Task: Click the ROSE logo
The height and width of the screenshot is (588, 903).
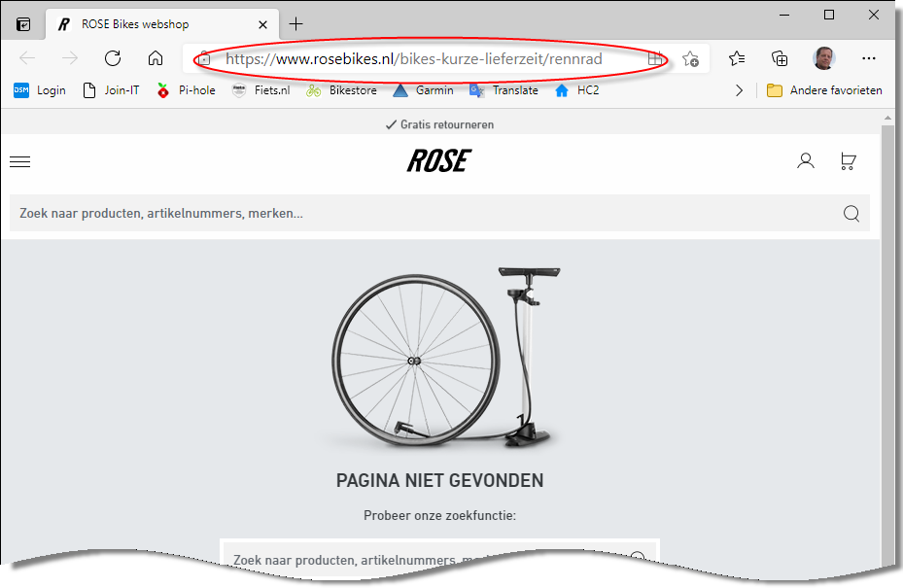Action: pyautogui.click(x=438, y=161)
